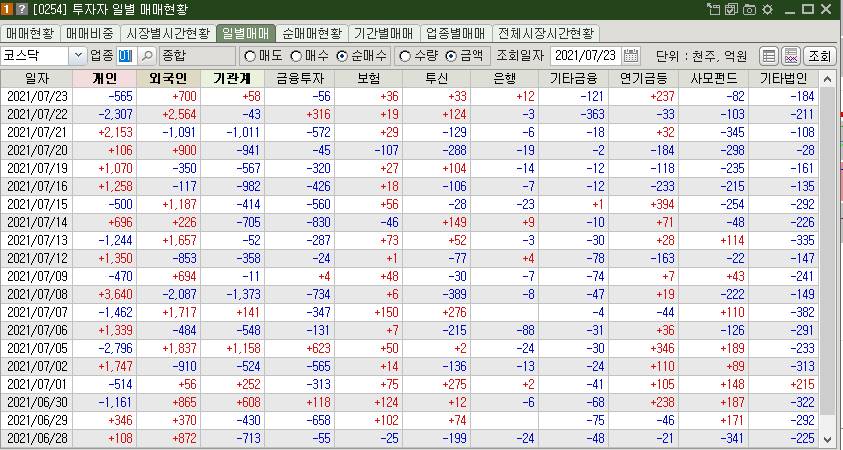
Task: Click the -2,087 foreigner value on 07/08
Action: click(x=179, y=295)
